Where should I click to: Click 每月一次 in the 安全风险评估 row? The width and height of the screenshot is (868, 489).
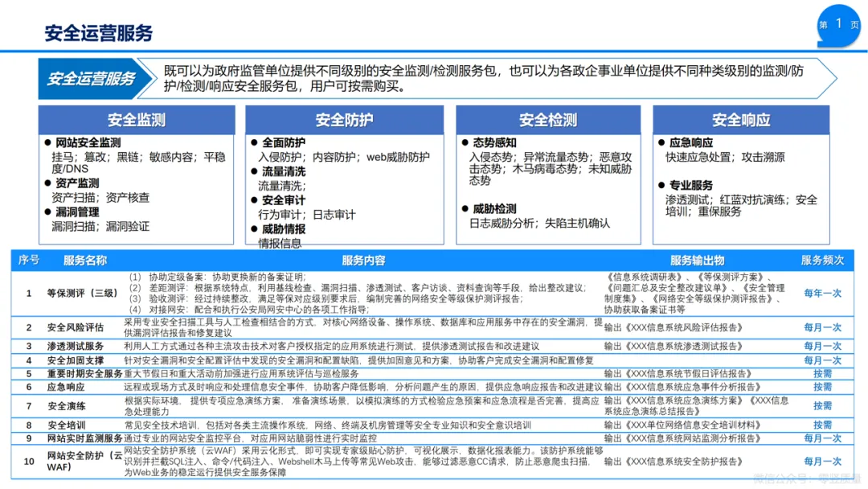click(823, 328)
